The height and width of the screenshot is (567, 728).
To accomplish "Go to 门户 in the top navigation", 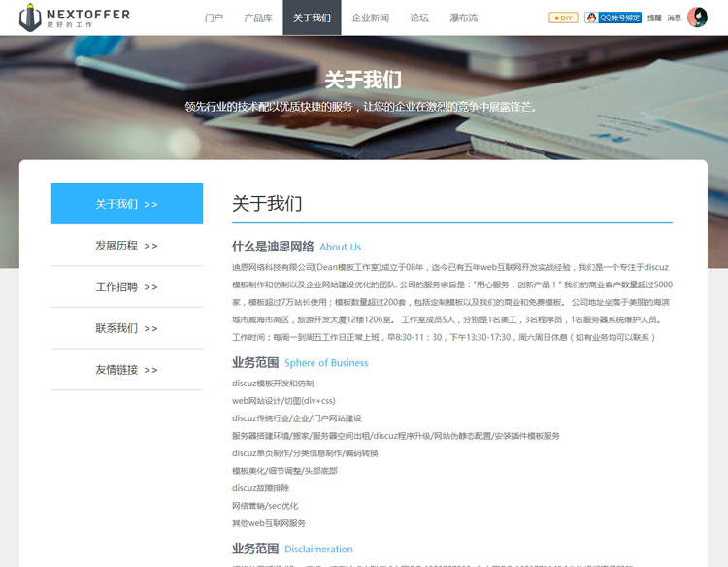I will [215, 17].
